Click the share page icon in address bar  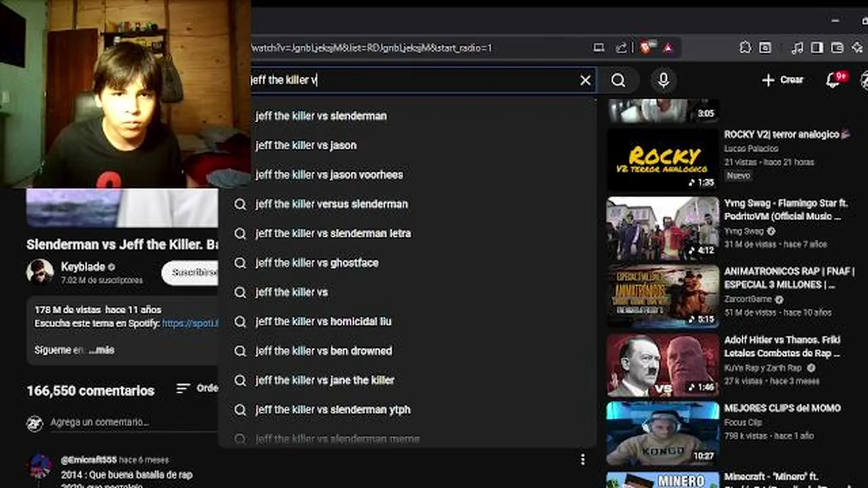pyautogui.click(x=621, y=47)
